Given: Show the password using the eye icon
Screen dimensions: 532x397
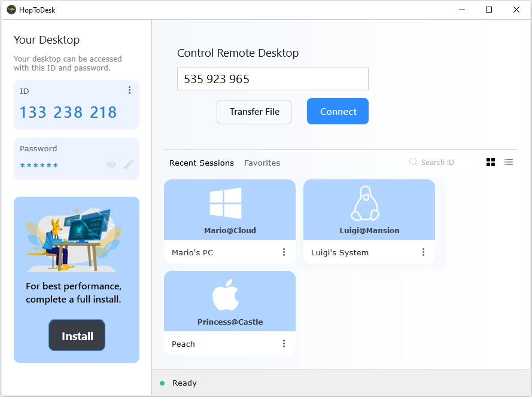Looking at the screenshot, I should [111, 164].
